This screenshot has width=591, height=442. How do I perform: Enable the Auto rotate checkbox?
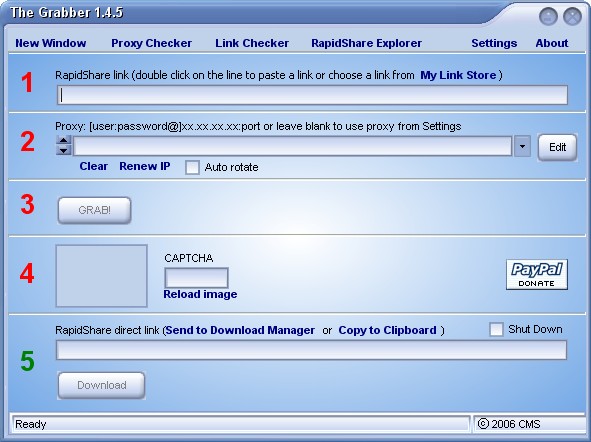pos(192,167)
